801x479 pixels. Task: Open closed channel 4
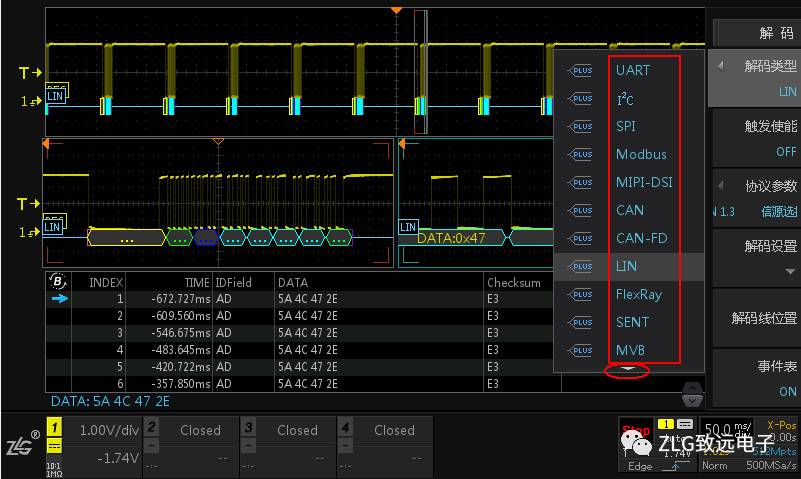pyautogui.click(x=385, y=447)
